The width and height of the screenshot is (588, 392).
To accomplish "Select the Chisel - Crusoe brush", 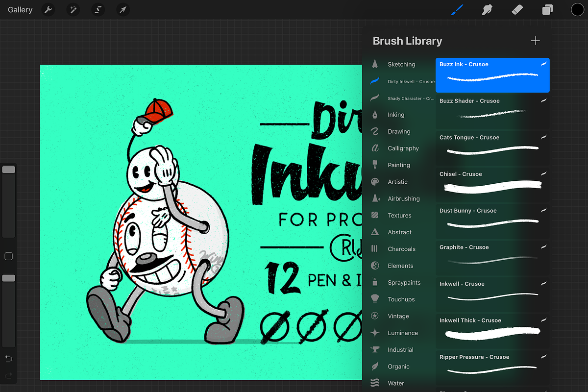I will pyautogui.click(x=492, y=185).
